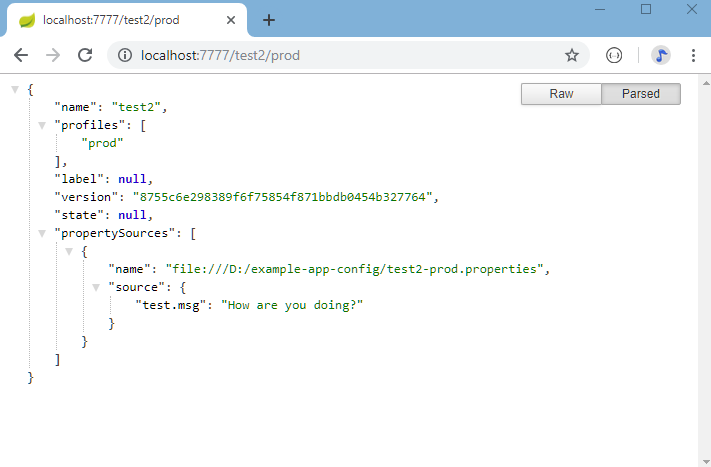Viewport: 711px width, 467px height.
Task: Click the version hash string value
Action: coord(285,197)
